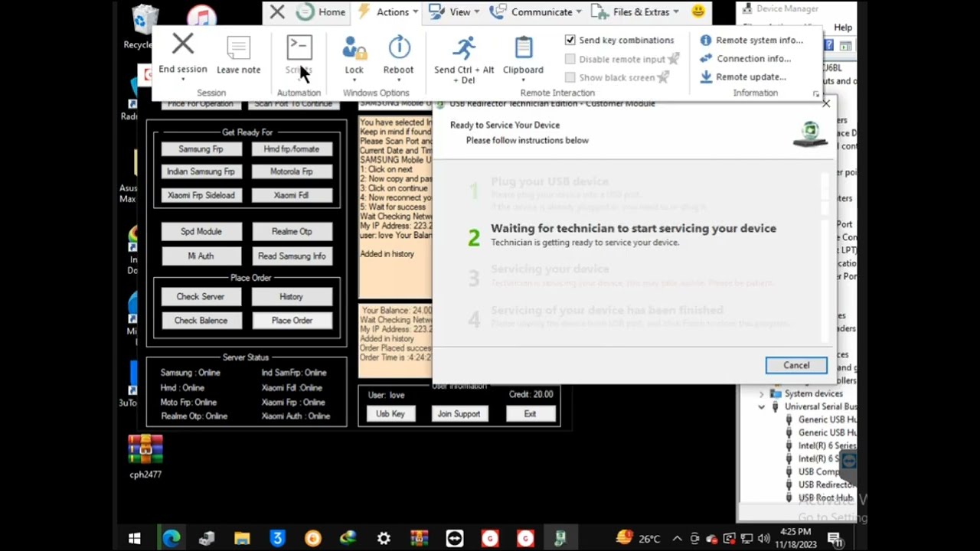This screenshot has height=551, width=980.
Task: Select the cph2477 archive desktop icon
Action: tap(145, 456)
